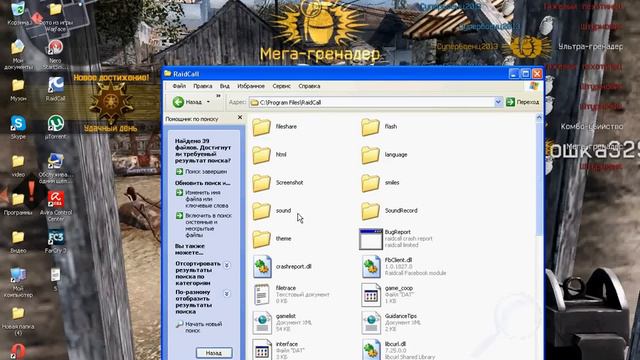
Task: Click Поиск завершен link
Action: [201, 172]
